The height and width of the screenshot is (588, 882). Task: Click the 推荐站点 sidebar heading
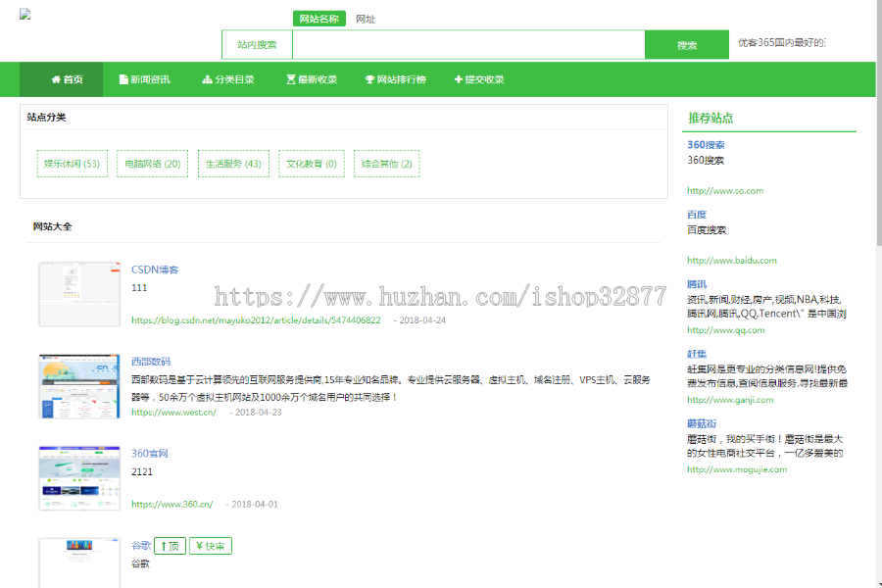pos(710,119)
